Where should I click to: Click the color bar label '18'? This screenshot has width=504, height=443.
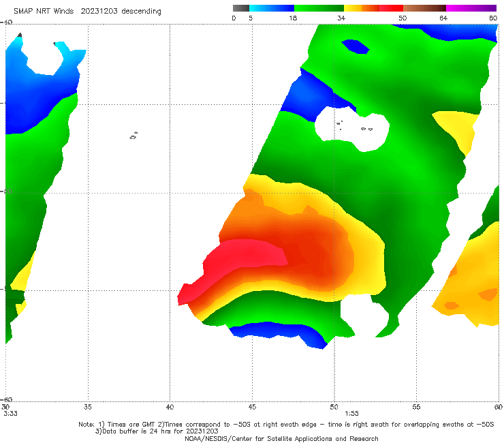click(293, 18)
